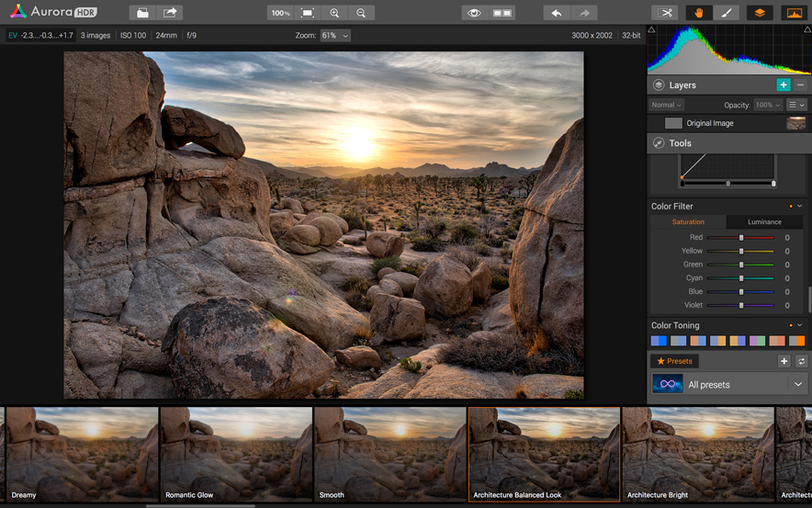Select the Saturation tab in Color Filter

pos(688,222)
